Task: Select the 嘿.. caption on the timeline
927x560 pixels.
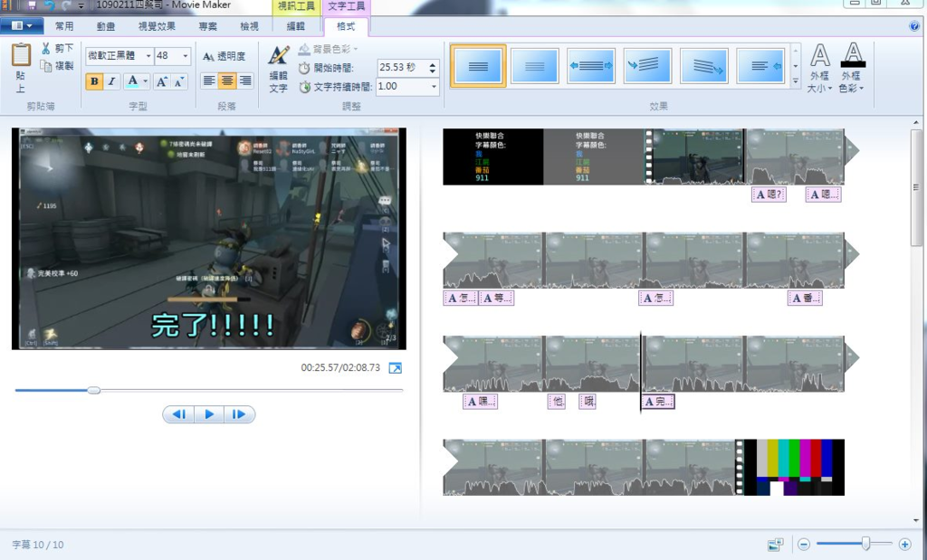Action: [480, 402]
